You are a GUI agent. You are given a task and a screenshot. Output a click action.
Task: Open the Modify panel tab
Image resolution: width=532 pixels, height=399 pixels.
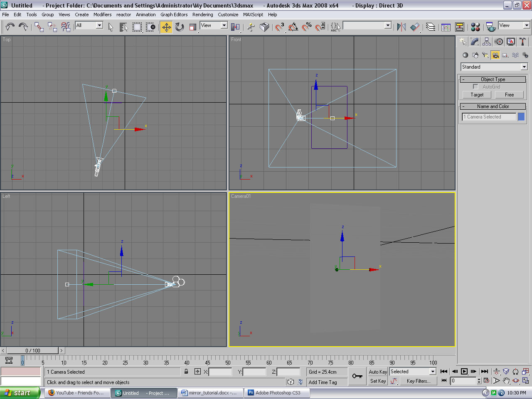[475, 42]
